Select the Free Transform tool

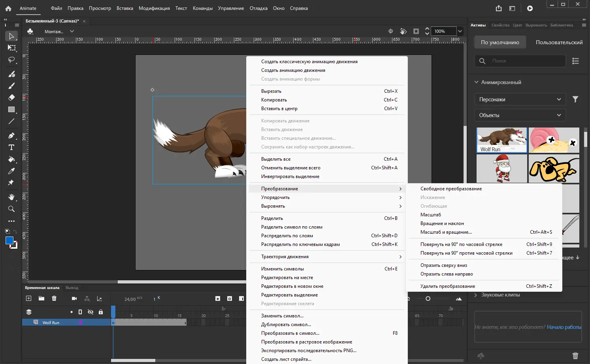[11, 48]
